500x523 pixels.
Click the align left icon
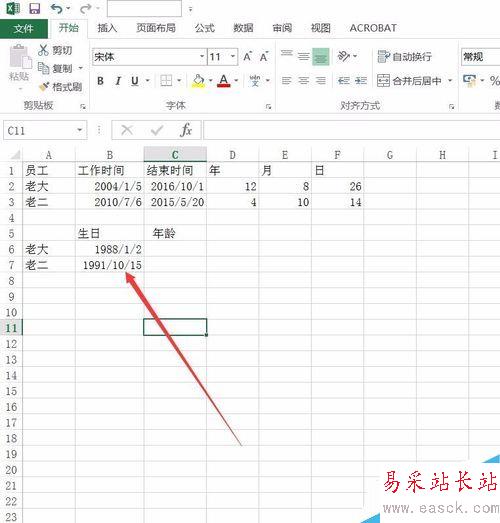pos(287,80)
